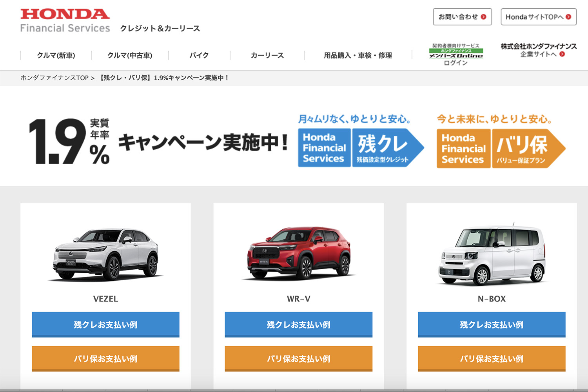The image size is (588, 392).
Task: Click the red arrow on お問い合わせ button
Action: [484, 17]
